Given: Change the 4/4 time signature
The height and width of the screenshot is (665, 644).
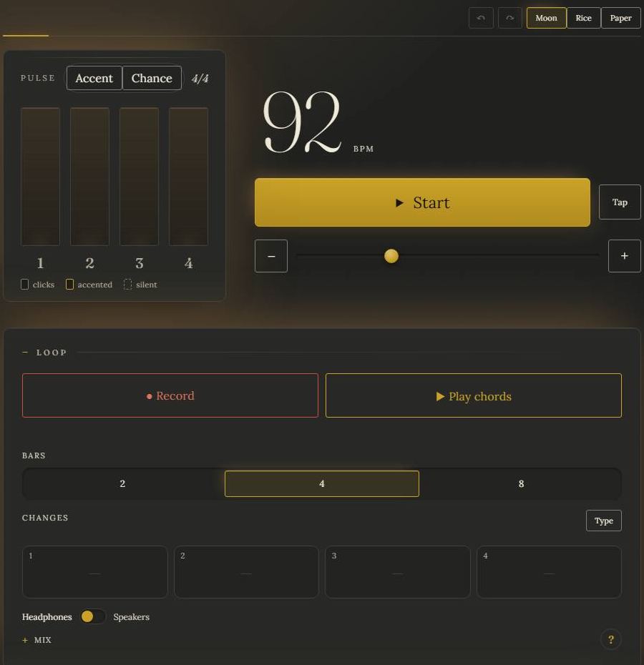Looking at the screenshot, I should point(200,79).
